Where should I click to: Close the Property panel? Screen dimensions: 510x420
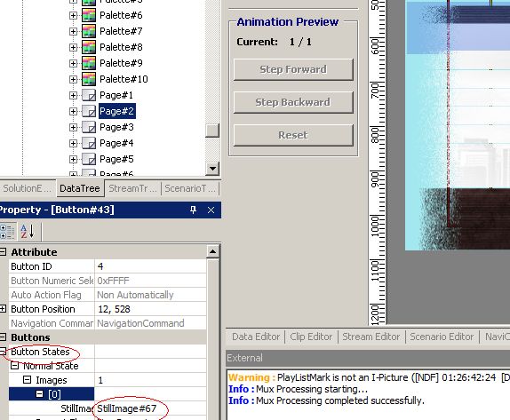[211, 210]
